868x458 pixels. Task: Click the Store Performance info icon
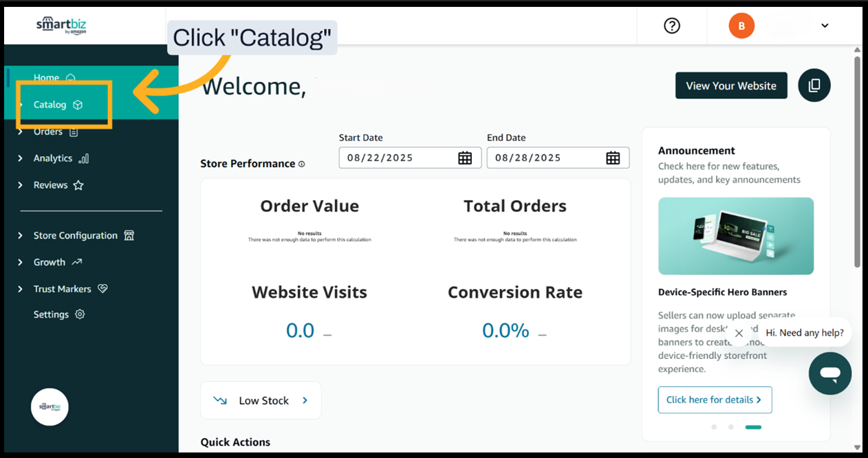pyautogui.click(x=301, y=164)
